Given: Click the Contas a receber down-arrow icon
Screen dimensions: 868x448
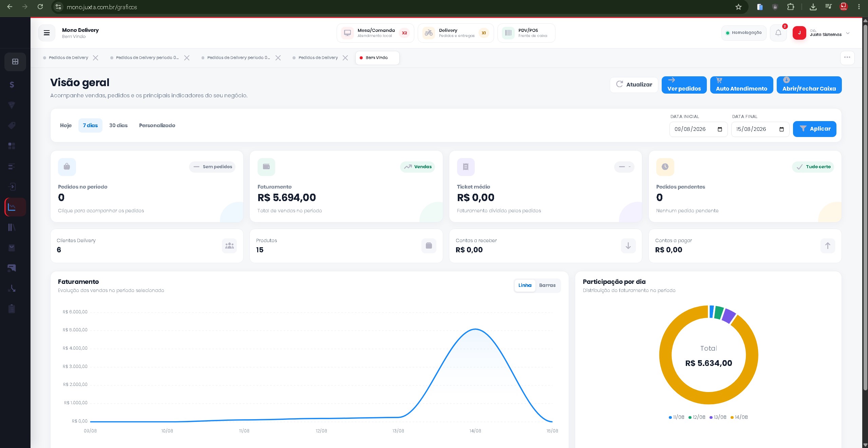Looking at the screenshot, I should tap(628, 246).
